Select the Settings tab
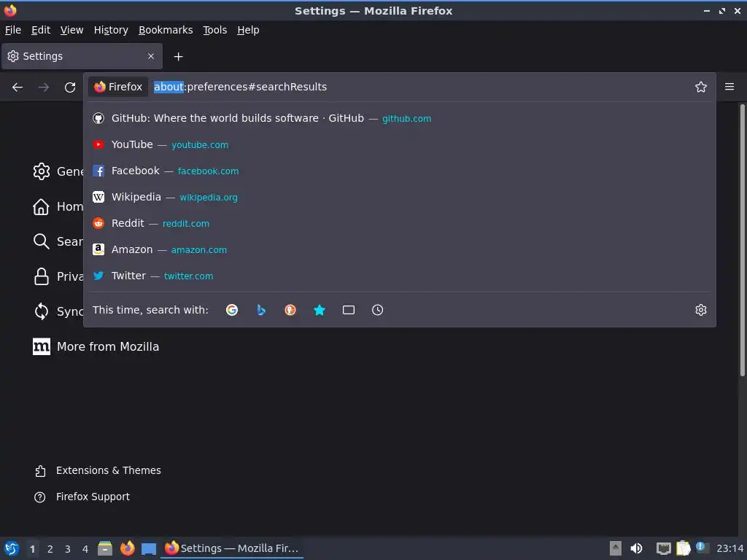Image resolution: width=747 pixels, height=560 pixels. coord(82,56)
